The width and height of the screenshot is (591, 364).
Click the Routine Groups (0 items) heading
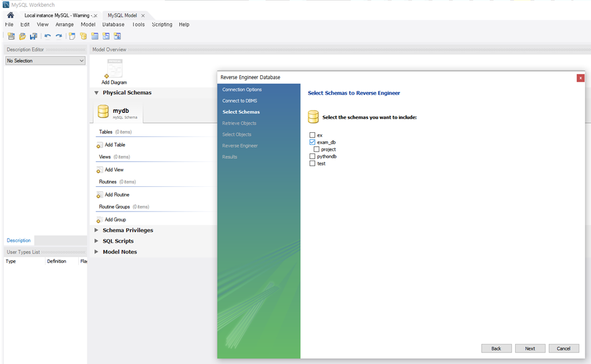coord(124,207)
